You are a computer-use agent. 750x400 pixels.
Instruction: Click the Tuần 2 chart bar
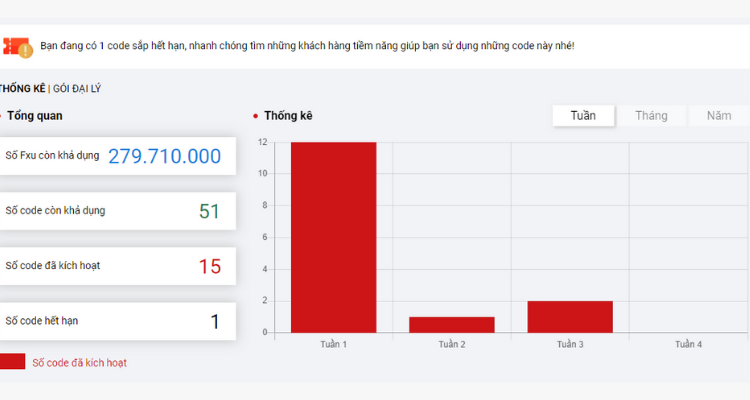pyautogui.click(x=452, y=324)
